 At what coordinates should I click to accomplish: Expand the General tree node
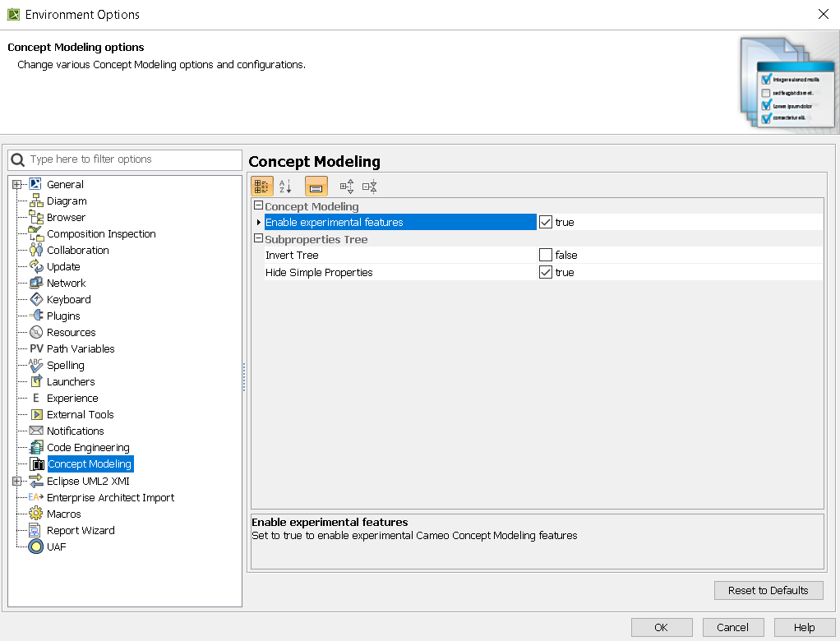(x=16, y=185)
